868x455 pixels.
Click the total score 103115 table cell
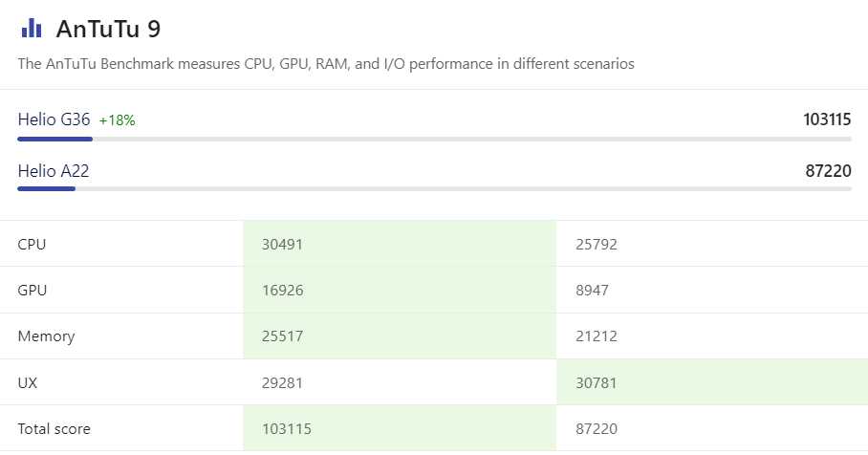(x=400, y=428)
